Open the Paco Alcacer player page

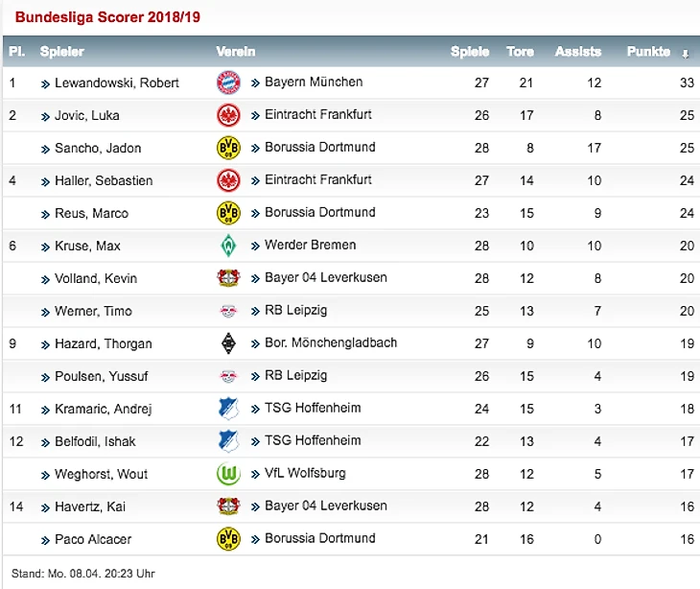click(92, 539)
